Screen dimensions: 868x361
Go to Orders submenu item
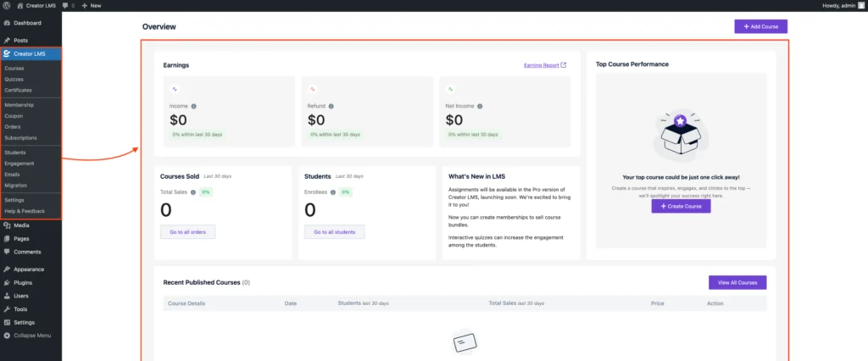point(13,127)
